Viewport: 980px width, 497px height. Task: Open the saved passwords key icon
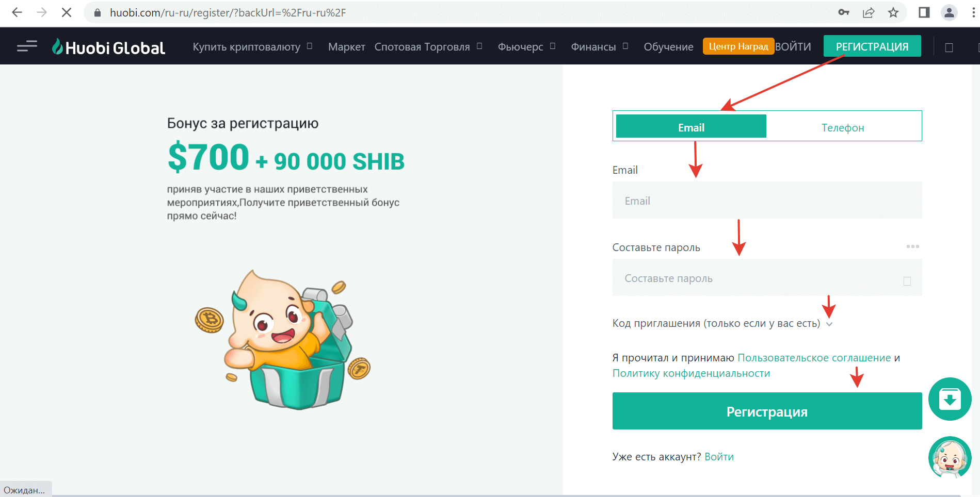click(x=844, y=13)
